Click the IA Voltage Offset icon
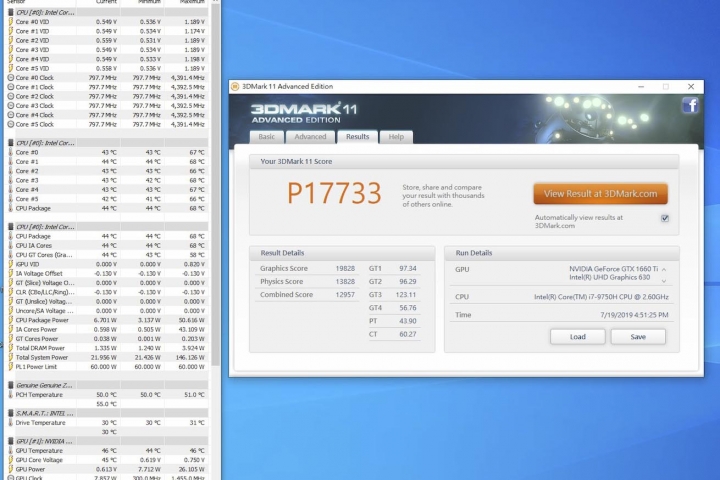This screenshot has height=480, width=720. [x=11, y=273]
